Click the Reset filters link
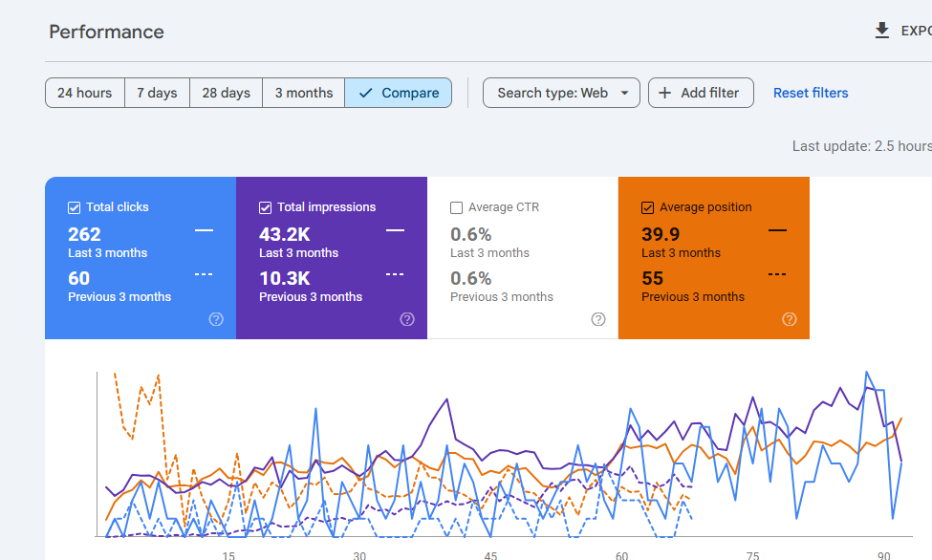The image size is (932, 560). tap(811, 93)
